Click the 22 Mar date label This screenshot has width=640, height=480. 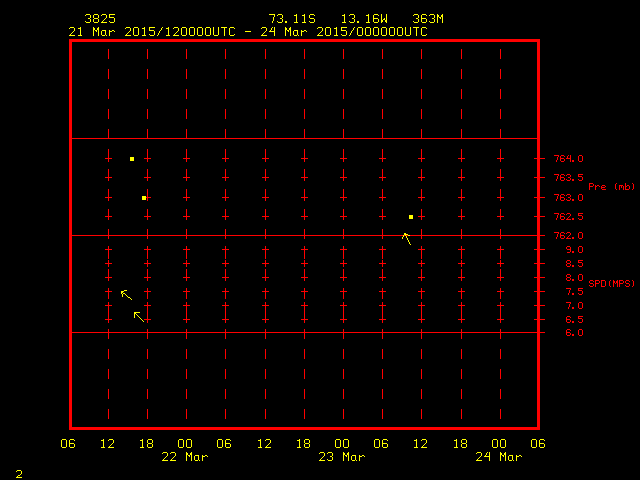pyautogui.click(x=186, y=457)
